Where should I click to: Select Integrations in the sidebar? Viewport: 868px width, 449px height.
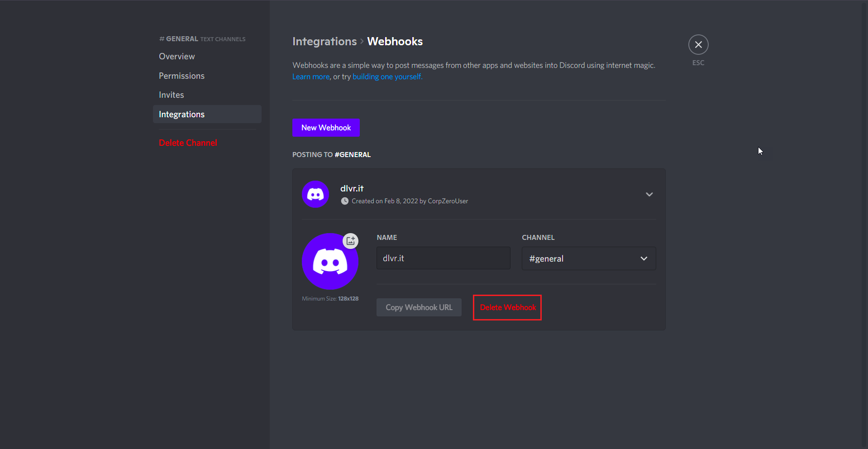point(182,115)
